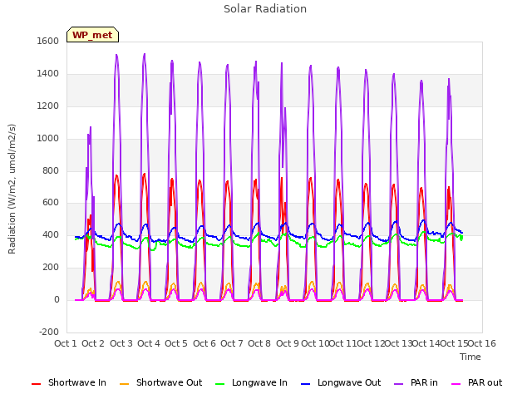Click the Oct 4 x-axis tick label
The width and height of the screenshot is (532, 399).
149,343
